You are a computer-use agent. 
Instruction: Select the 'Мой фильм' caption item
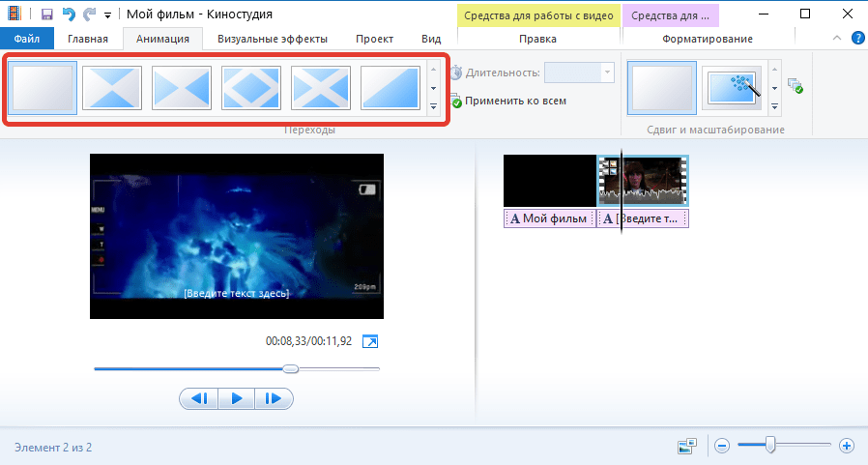(x=550, y=218)
